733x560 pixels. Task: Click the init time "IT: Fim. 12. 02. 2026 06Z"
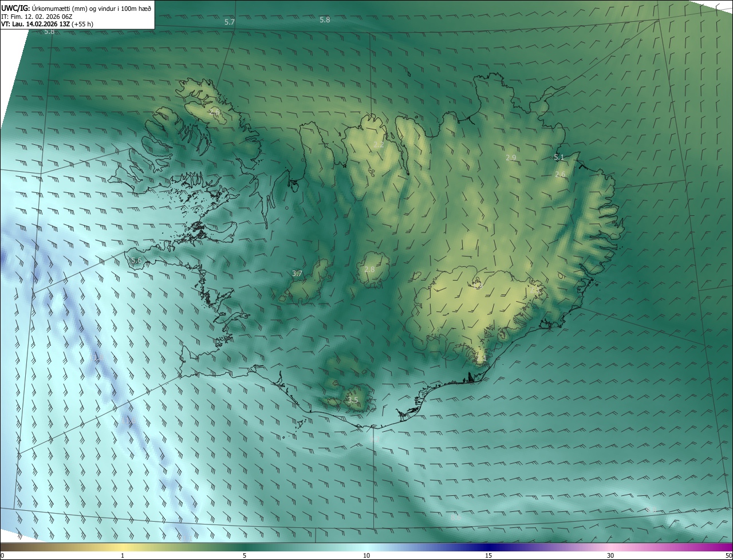click(37, 16)
